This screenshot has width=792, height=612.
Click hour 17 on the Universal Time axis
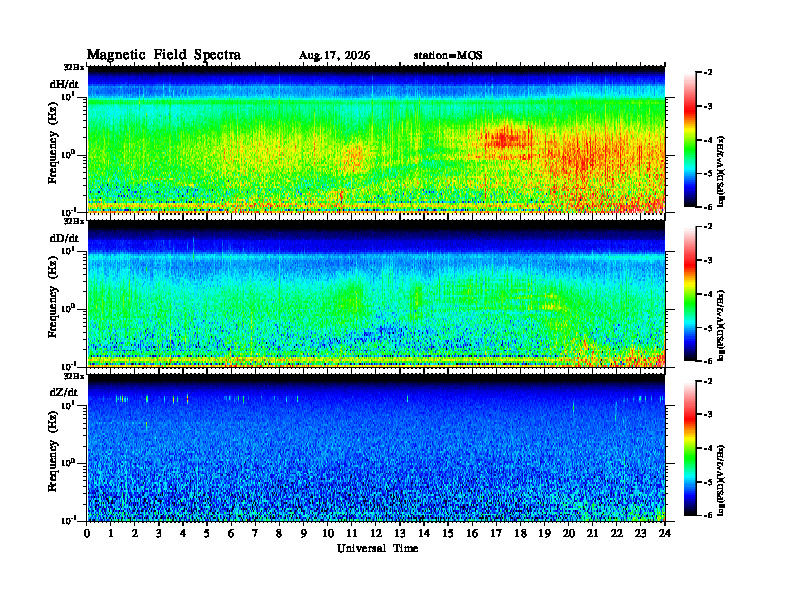(496, 533)
